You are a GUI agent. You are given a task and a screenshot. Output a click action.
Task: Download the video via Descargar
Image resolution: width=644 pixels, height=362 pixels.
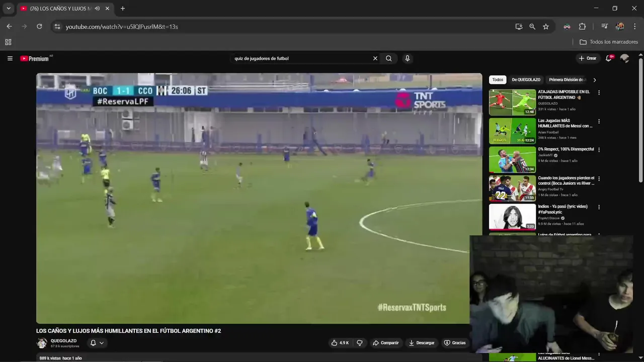422,343
